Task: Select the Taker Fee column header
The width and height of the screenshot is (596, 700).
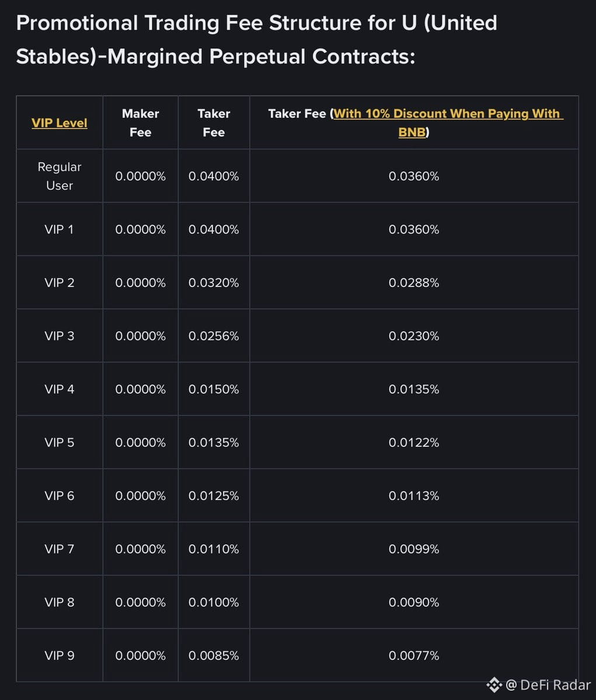Action: coord(214,123)
